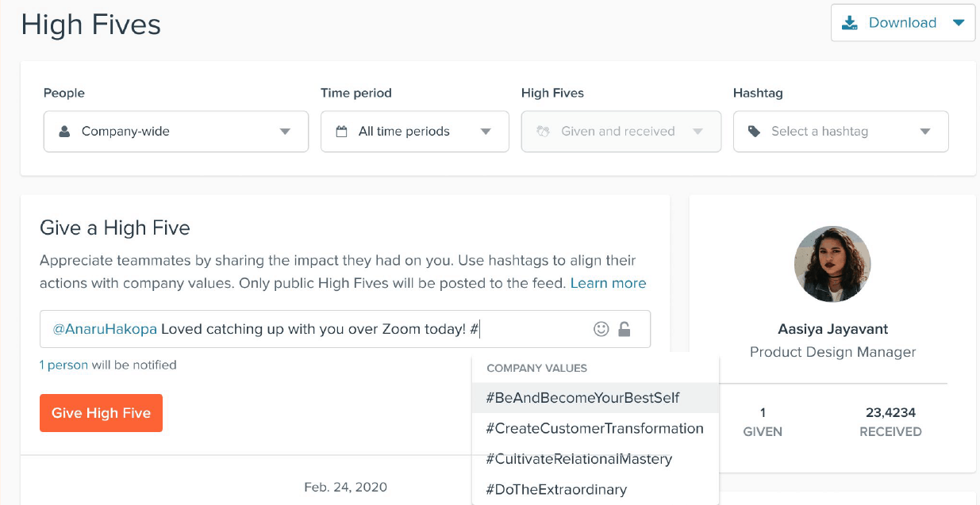
Task: Expand the Download options dropdown
Action: point(957,22)
